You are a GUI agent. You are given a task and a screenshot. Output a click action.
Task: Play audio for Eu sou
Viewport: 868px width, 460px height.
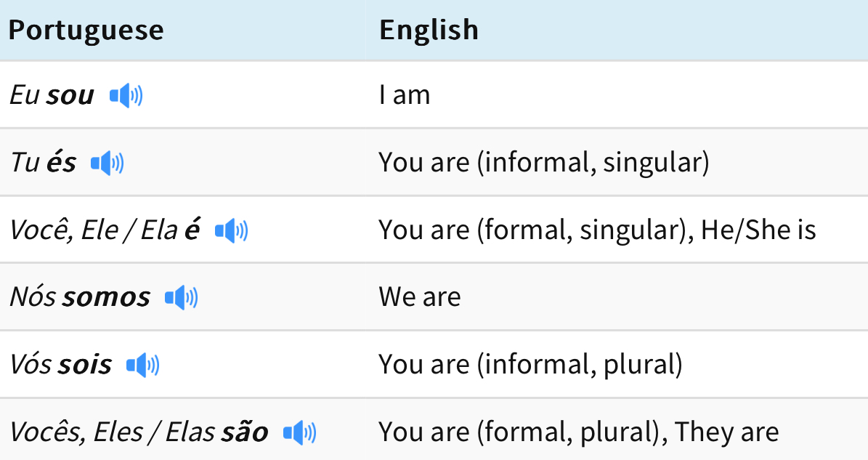[x=126, y=95]
